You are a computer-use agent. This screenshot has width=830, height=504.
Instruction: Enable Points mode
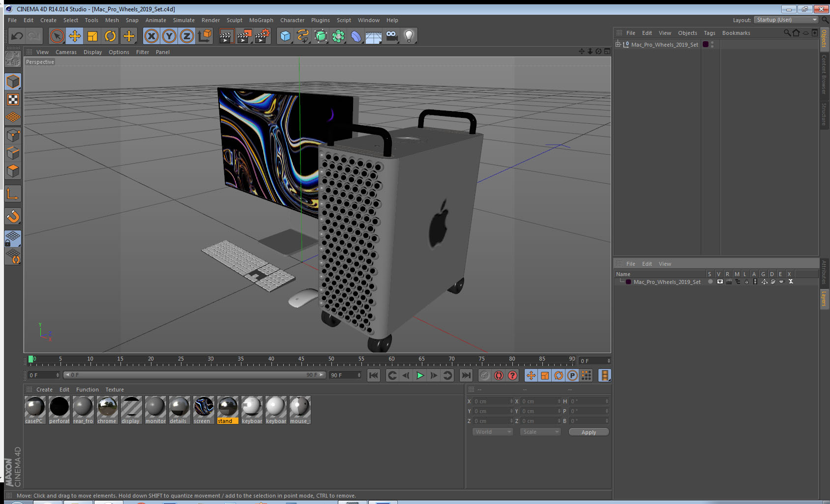click(x=13, y=135)
